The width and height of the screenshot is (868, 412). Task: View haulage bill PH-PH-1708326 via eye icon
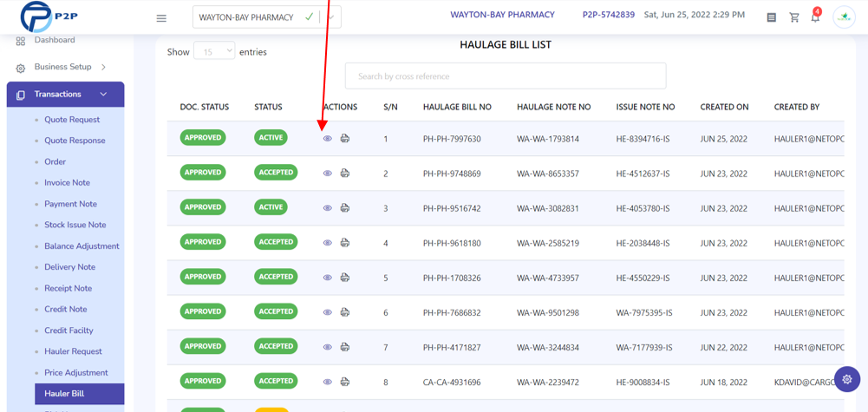click(327, 278)
